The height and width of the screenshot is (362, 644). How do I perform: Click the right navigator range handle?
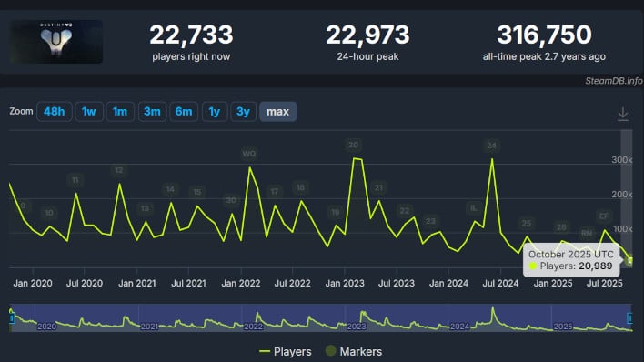point(629,317)
